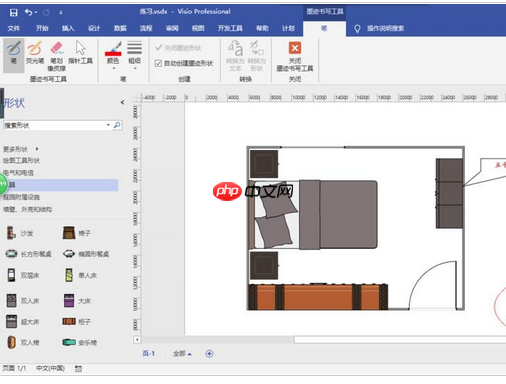Screen dimensions: 506x384
Task: Pick the 双人椅 loveseat shape
Action: coord(23,342)
